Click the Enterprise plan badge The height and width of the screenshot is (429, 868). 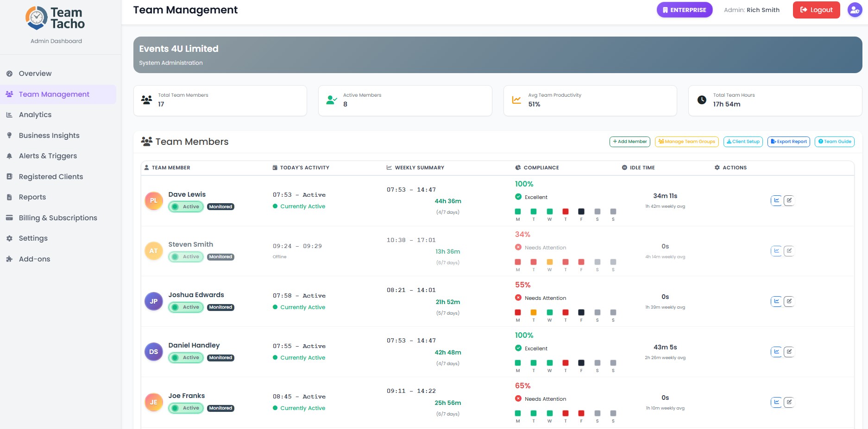[685, 10]
